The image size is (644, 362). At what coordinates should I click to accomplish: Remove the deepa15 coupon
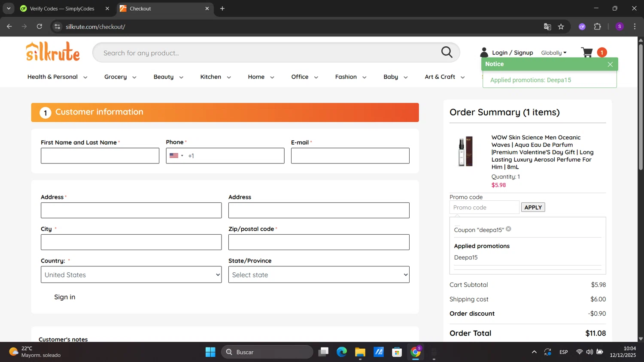(x=508, y=229)
